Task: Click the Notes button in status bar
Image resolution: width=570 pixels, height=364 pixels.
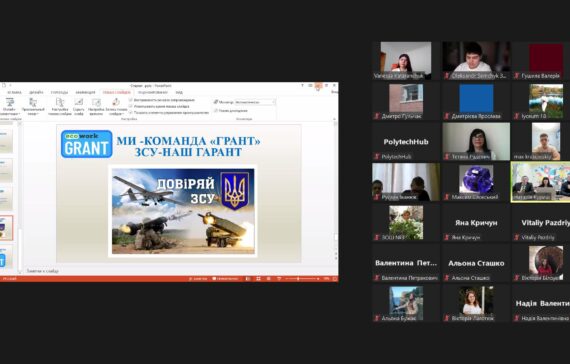Action: 198,279
